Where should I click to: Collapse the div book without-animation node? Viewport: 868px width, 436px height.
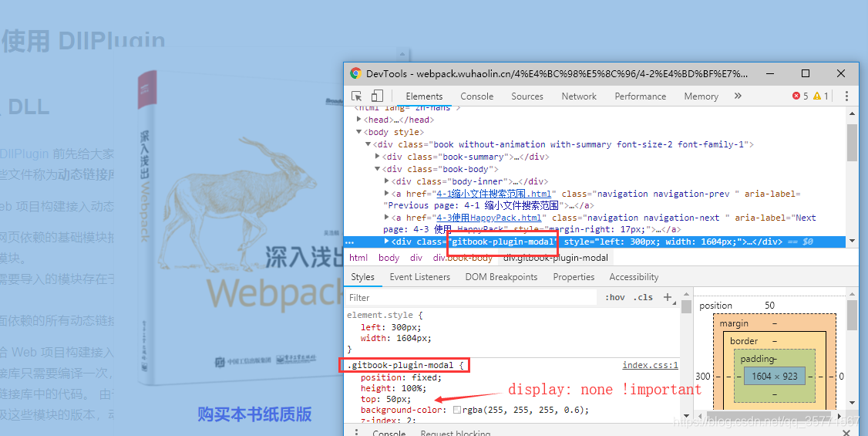tap(368, 144)
